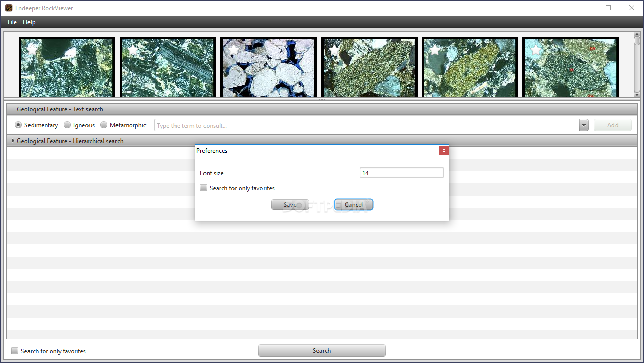The width and height of the screenshot is (644, 363).
Task: Click the Font size input field
Action: (401, 173)
